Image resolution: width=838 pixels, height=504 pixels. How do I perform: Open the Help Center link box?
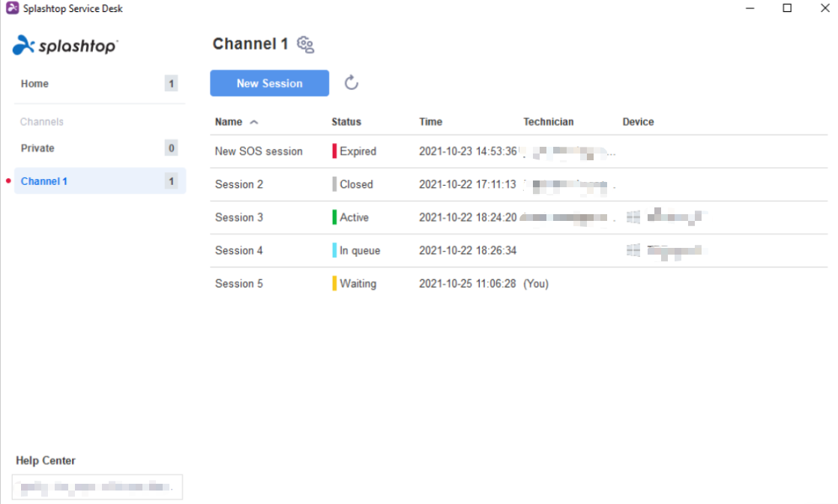(97, 487)
